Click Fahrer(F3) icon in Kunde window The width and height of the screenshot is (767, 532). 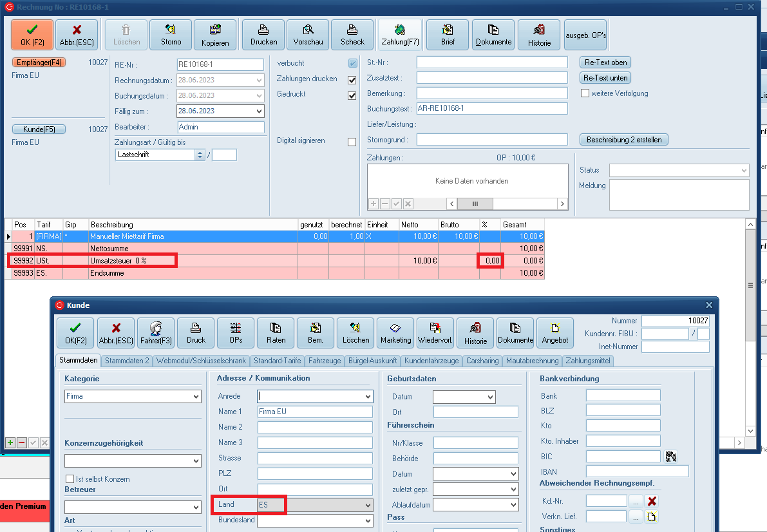point(155,332)
